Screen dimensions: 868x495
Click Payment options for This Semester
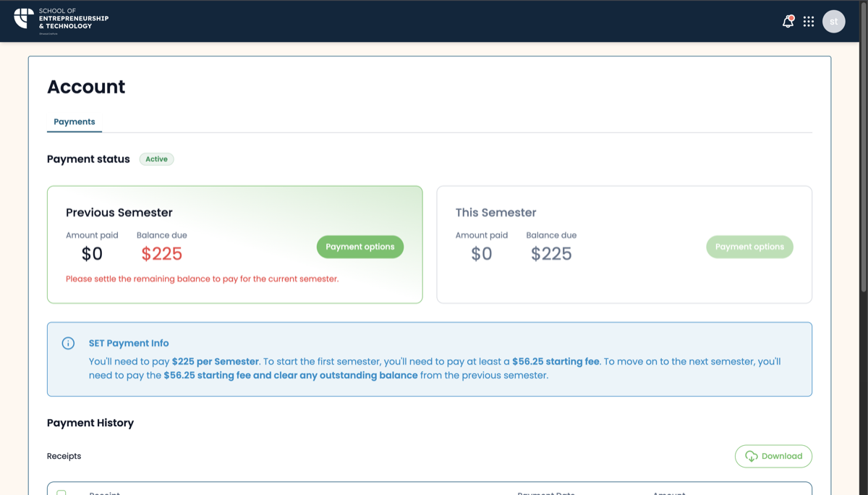coord(749,247)
